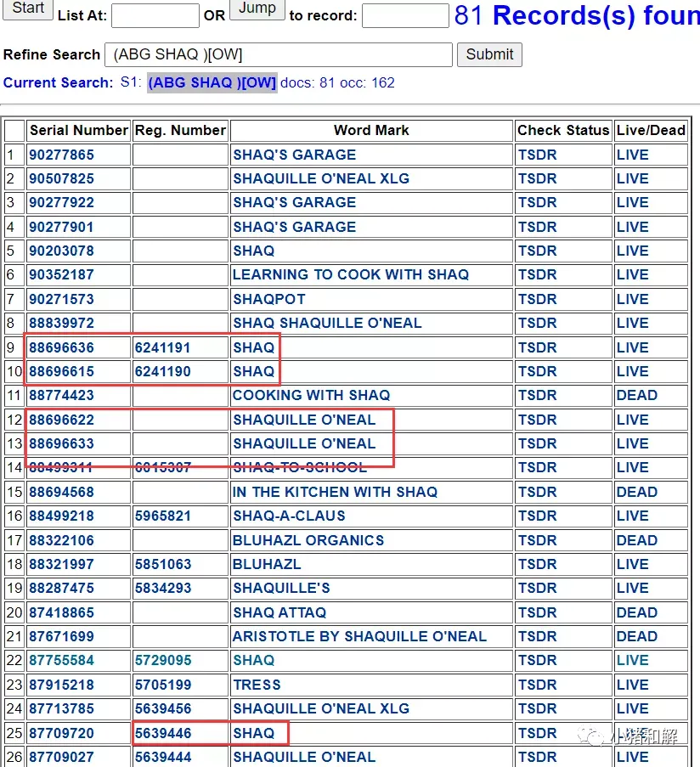
Task: Open the SHAQ-A-CLAUS word mark
Action: point(289,516)
